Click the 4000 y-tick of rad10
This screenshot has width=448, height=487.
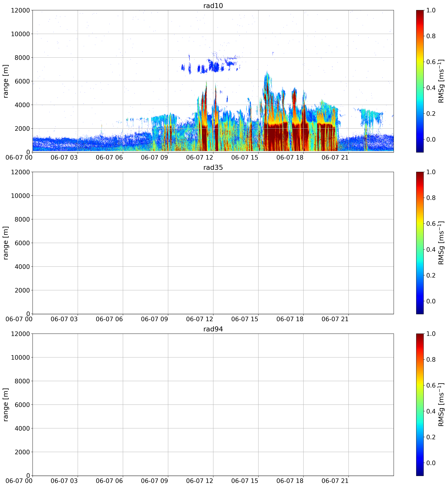click(x=22, y=105)
